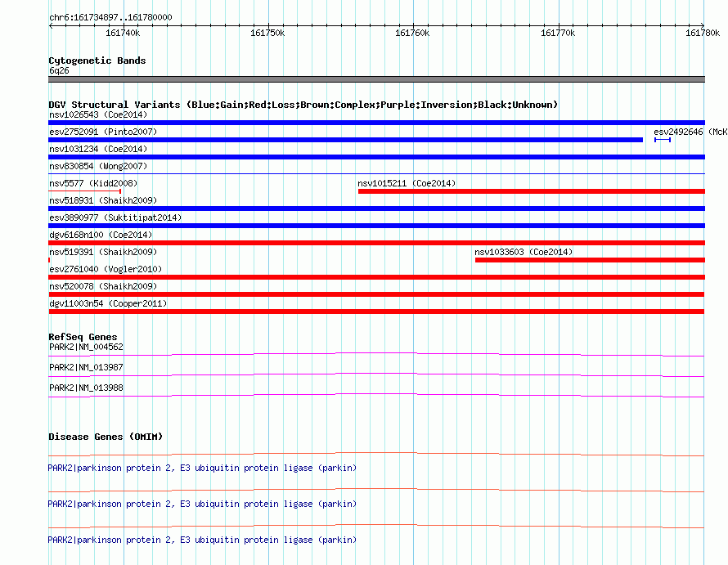Image resolution: width=728 pixels, height=565 pixels.
Task: Click the nsv520078 (Shaikh2009) red bar
Action: coord(376,294)
